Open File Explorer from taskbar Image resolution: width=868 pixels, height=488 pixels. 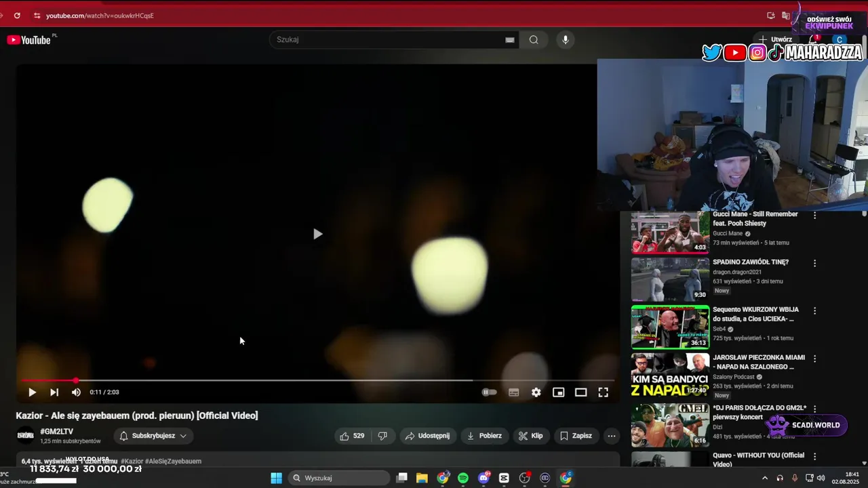[x=422, y=478]
